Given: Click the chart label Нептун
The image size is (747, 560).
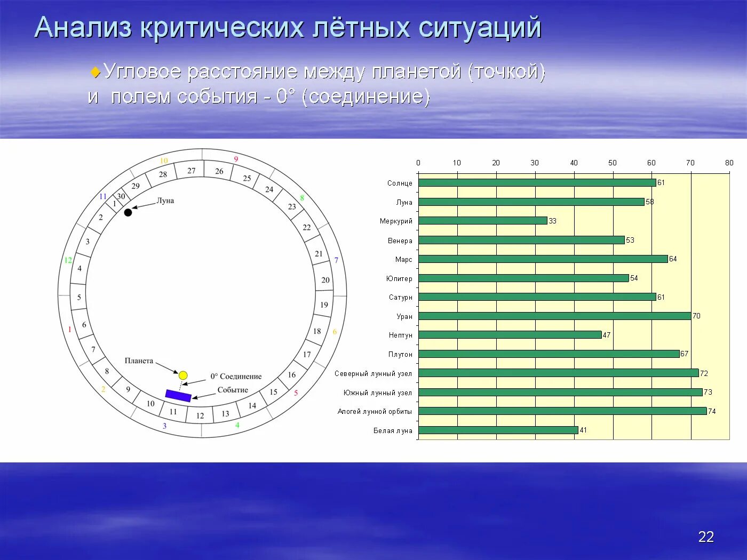Looking at the screenshot, I should tap(401, 335).
